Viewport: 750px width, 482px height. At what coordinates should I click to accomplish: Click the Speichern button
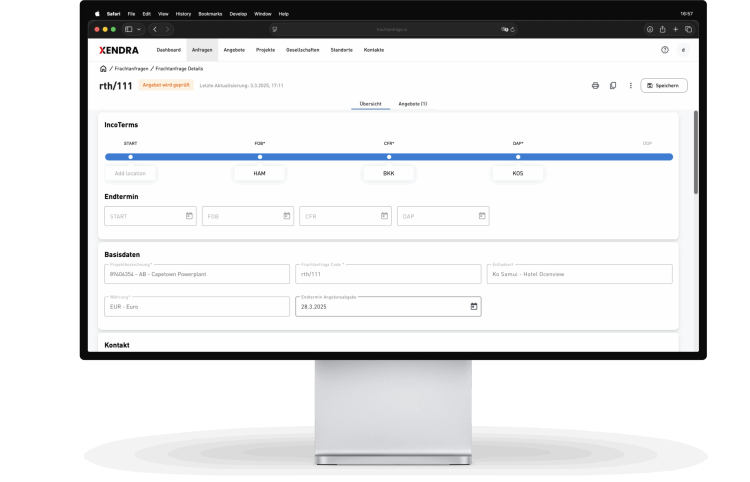[x=664, y=86]
